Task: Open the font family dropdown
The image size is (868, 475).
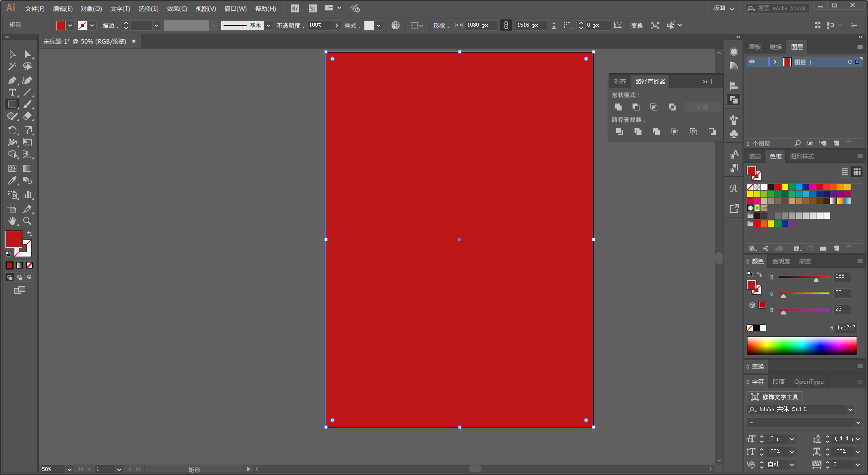Action: (851, 410)
